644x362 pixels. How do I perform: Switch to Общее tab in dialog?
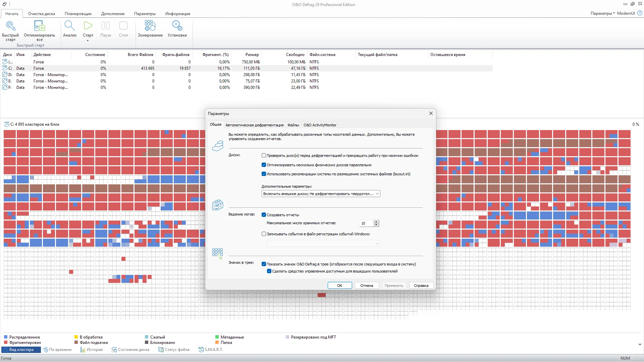tap(215, 124)
